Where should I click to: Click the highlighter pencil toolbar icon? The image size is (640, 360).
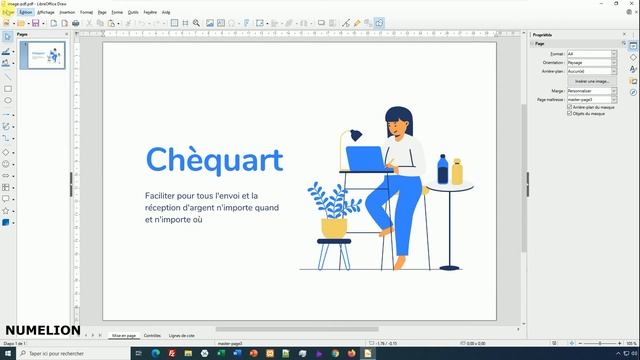pos(357,23)
